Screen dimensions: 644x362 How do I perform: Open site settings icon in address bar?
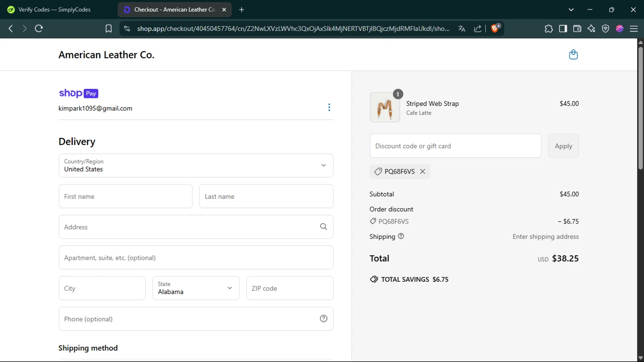(x=127, y=28)
